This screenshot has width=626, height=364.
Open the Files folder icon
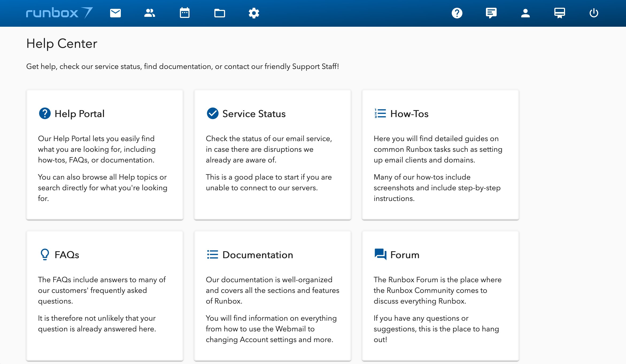click(x=219, y=13)
